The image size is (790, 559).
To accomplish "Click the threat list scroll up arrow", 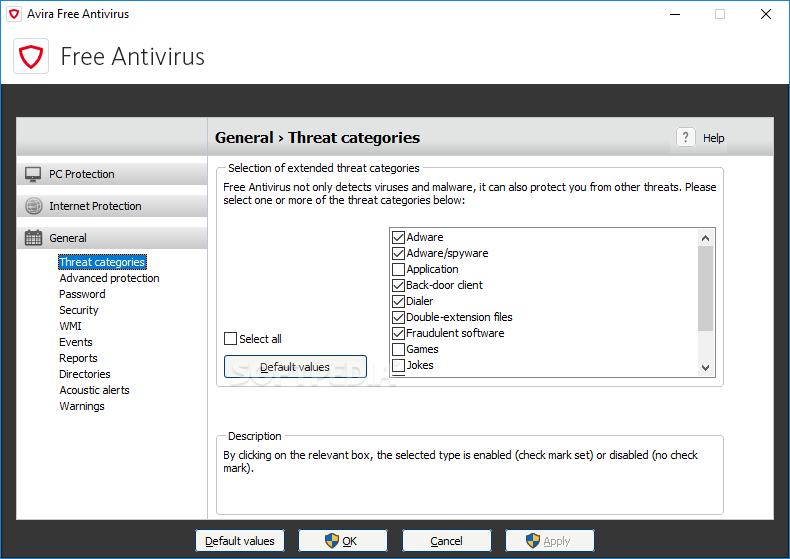I will point(705,238).
